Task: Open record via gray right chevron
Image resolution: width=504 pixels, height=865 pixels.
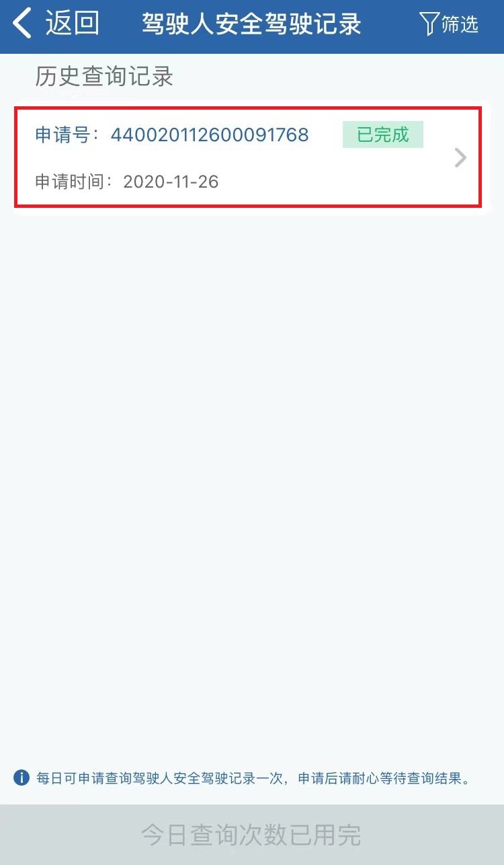Action: point(460,158)
